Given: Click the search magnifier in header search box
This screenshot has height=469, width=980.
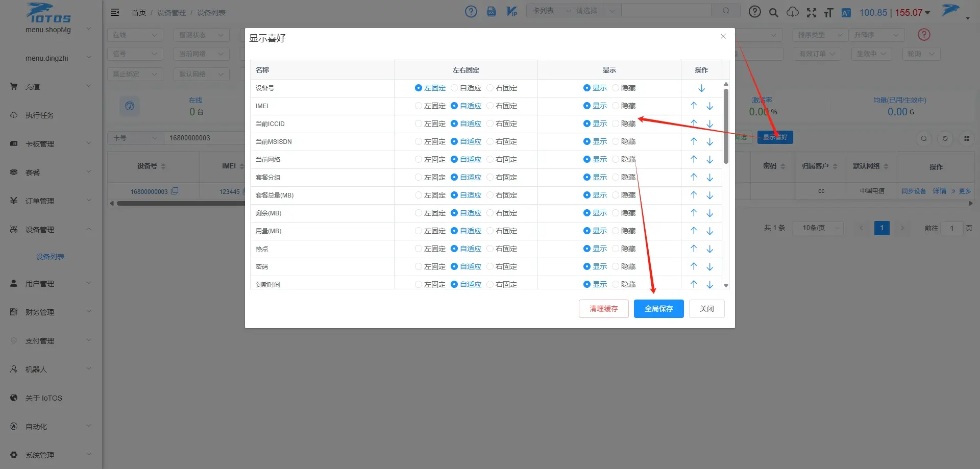Looking at the screenshot, I should [x=726, y=11].
